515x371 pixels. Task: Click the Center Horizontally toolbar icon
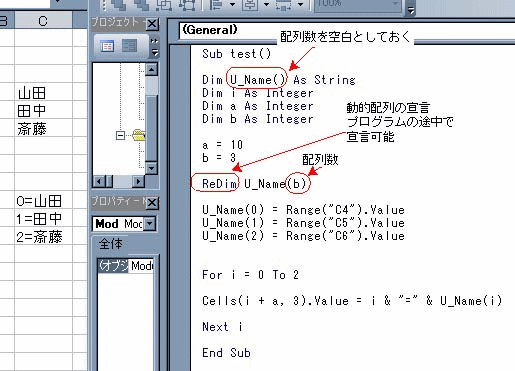pos(250,5)
